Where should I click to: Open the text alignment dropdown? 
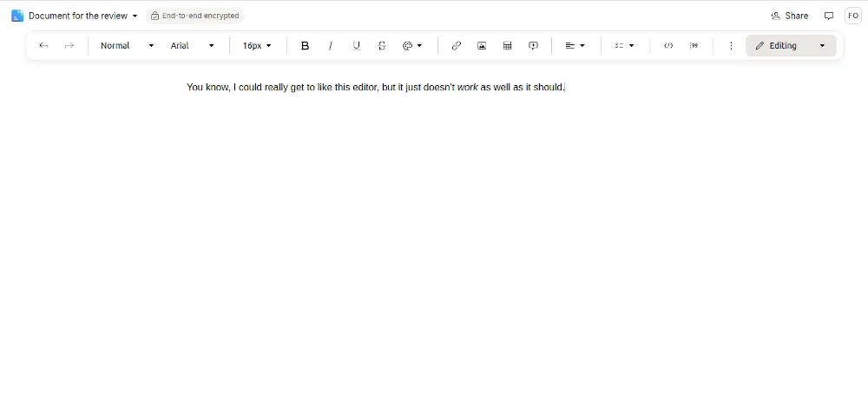pos(575,46)
